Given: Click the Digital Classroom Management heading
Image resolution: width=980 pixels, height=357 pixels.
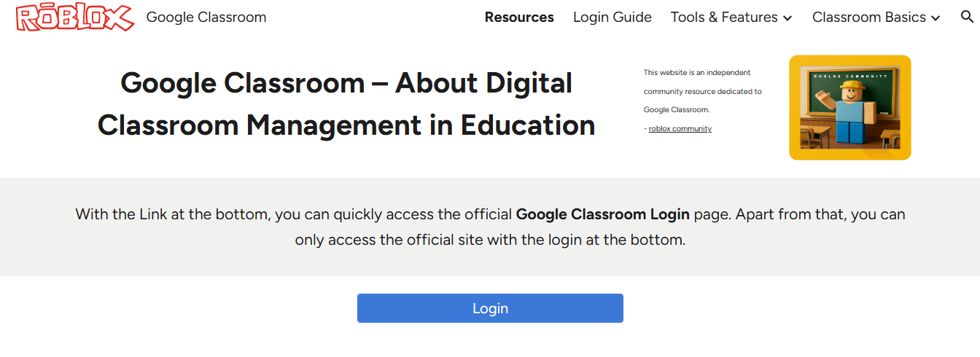Looking at the screenshot, I should click(x=346, y=104).
